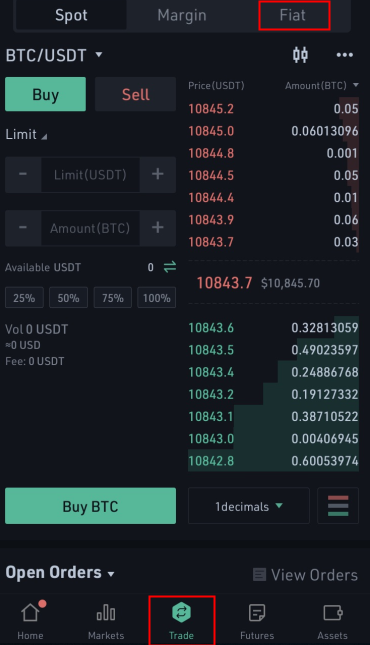
Task: Focus the Amount(BTC) input field
Action: pyautogui.click(x=90, y=228)
